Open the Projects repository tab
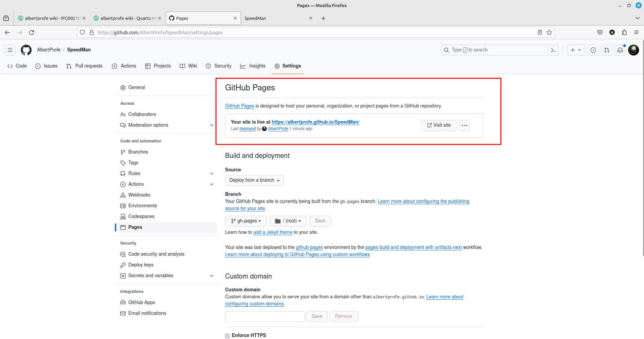 point(158,66)
